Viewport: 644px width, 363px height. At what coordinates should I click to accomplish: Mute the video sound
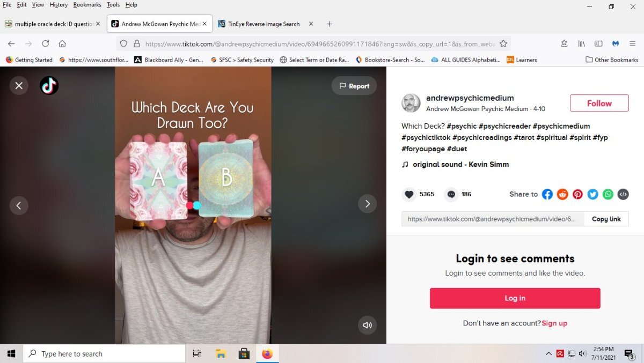[368, 325]
